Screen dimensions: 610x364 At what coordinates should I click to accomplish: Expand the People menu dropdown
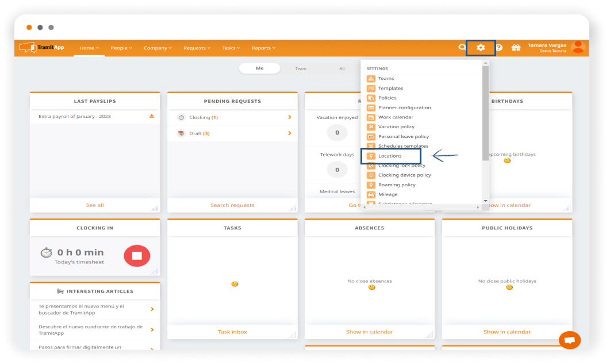[x=121, y=48]
